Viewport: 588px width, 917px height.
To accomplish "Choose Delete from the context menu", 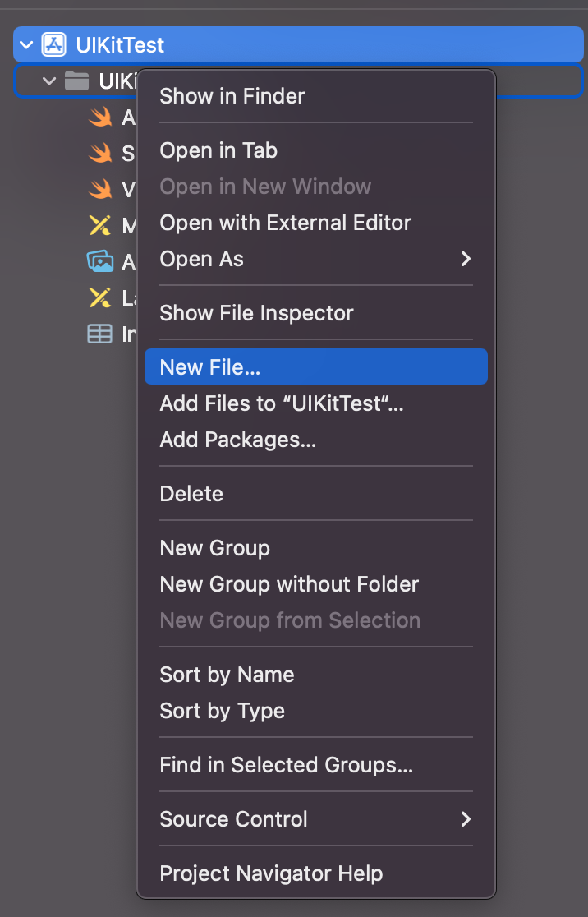I will point(315,494).
